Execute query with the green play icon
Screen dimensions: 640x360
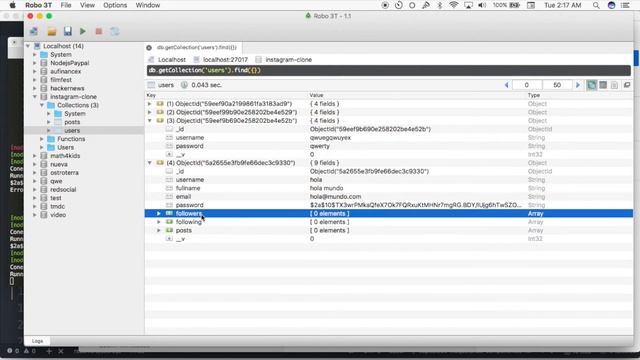[83, 31]
